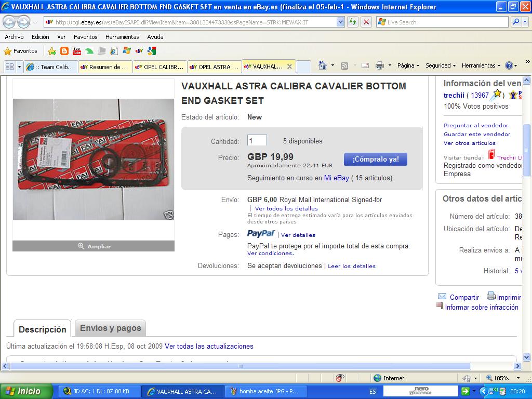Click the new blank tab button

303,67
